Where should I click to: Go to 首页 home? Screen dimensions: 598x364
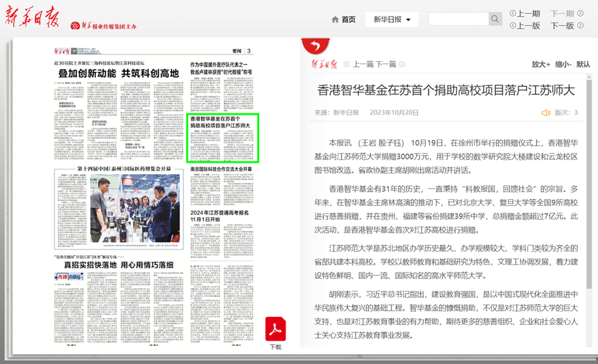tap(344, 20)
